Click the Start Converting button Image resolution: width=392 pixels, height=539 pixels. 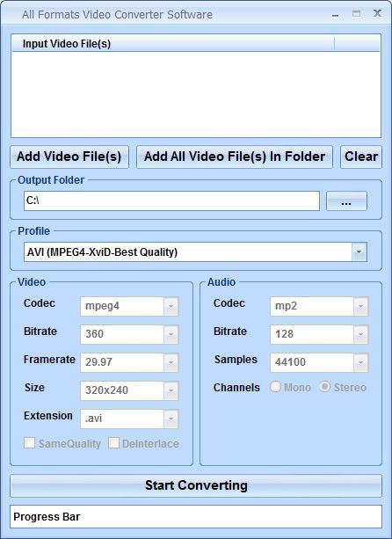pos(196,485)
